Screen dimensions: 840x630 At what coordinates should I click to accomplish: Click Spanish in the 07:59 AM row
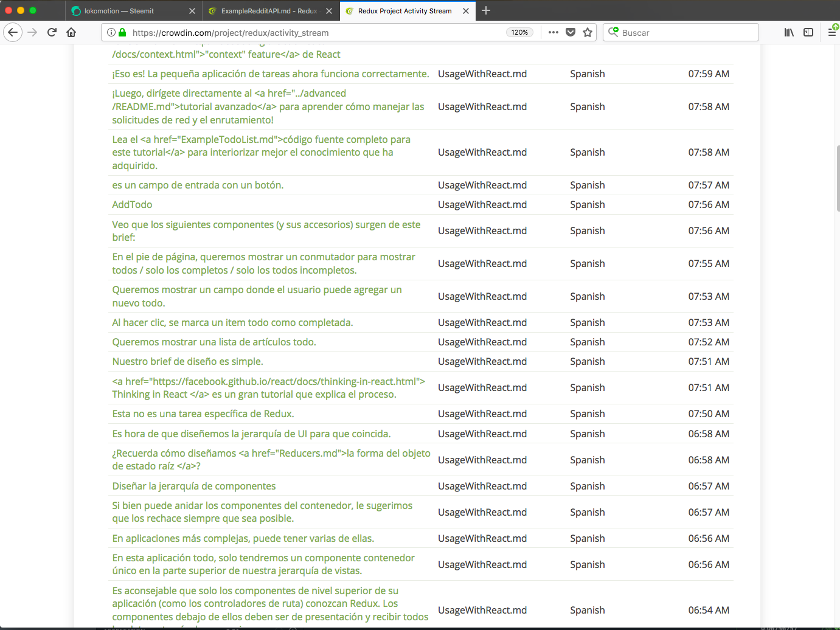coord(588,74)
